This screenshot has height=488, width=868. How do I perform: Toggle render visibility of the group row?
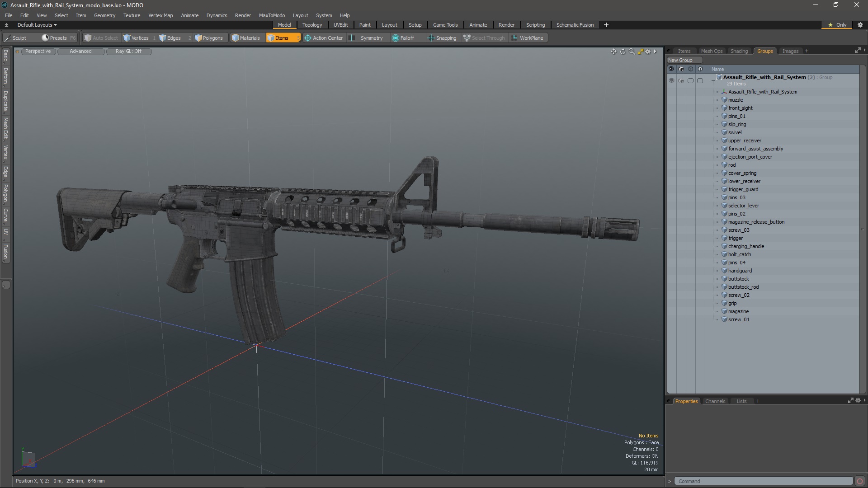[681, 80]
